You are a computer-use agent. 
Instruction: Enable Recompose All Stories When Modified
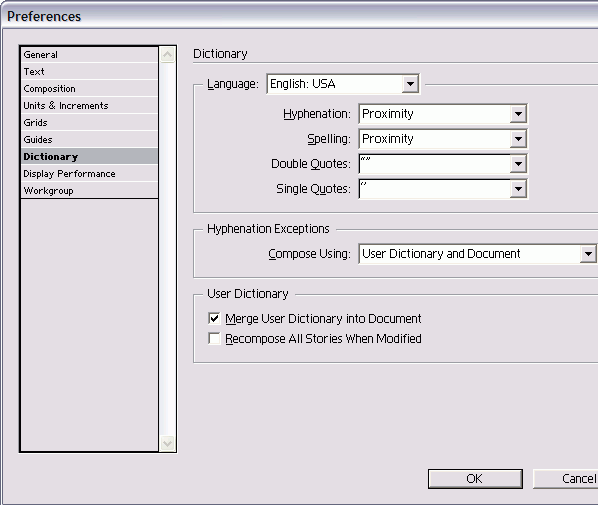point(214,339)
